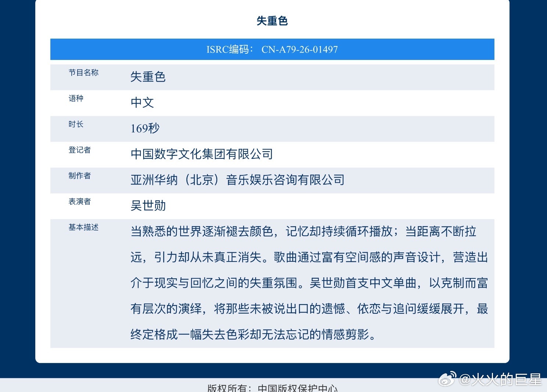
Task: Click the 制作者 label
Action: click(x=80, y=175)
